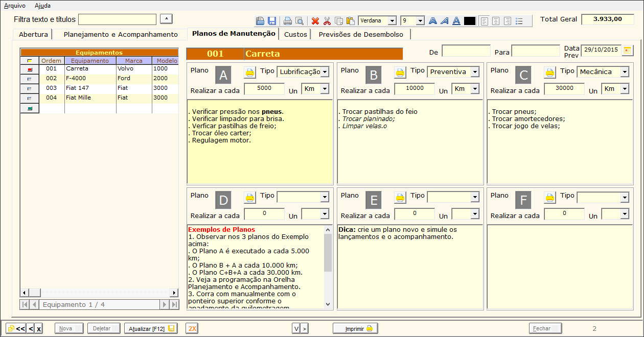The image size is (644, 337).
Task: Open the font name dropdown showing Verdana
Action: (x=392, y=21)
